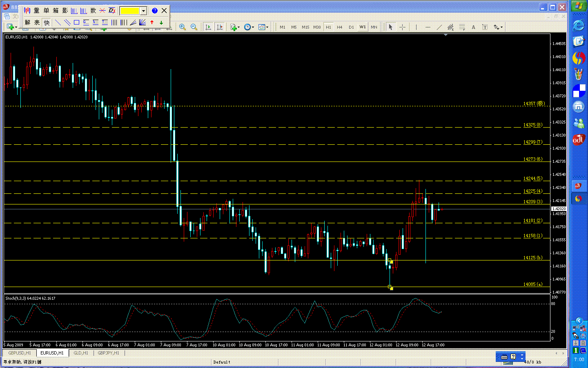
Task: Open the yellow color dropdown arrow
Action: coord(143,11)
